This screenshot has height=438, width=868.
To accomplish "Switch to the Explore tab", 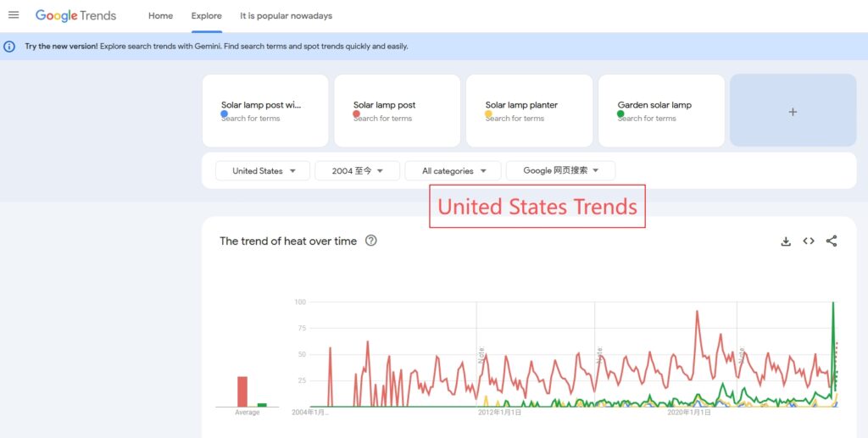I will click(206, 16).
